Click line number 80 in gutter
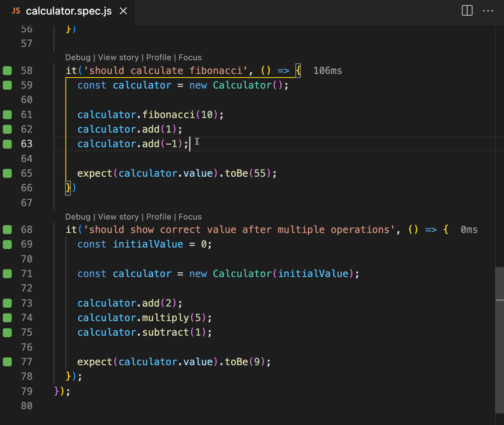 point(27,406)
